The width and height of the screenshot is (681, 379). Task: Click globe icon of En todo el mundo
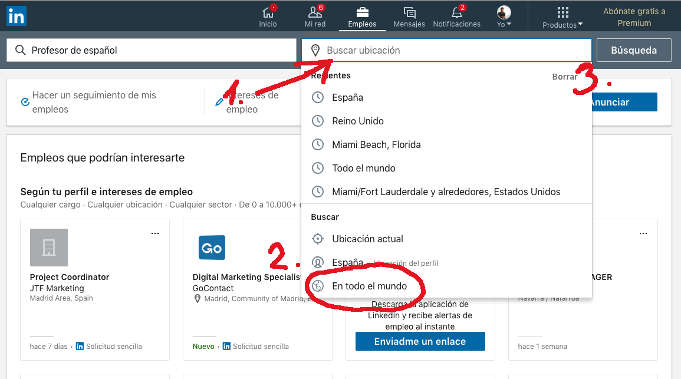click(318, 286)
